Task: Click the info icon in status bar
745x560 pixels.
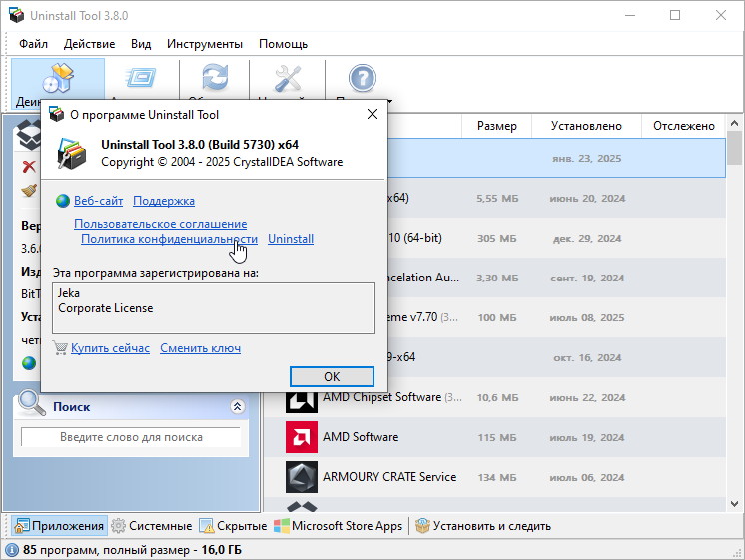Action: [12, 550]
